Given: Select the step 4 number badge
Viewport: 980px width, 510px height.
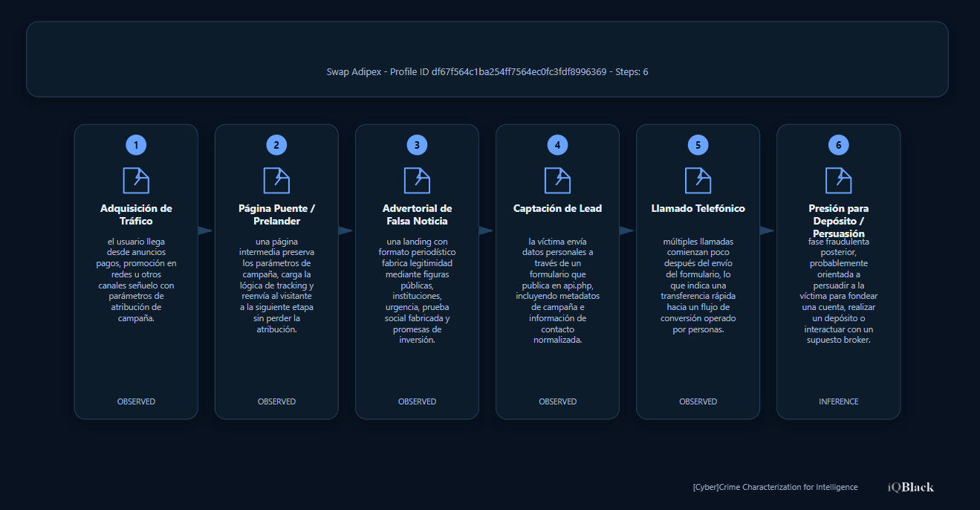Looking at the screenshot, I should tap(557, 145).
